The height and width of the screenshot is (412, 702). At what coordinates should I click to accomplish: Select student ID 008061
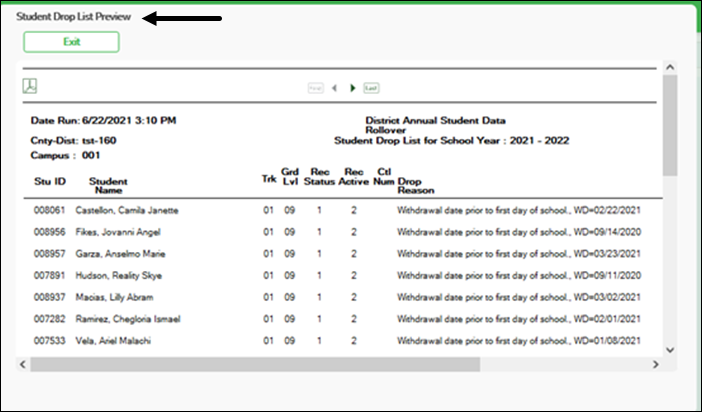click(49, 210)
